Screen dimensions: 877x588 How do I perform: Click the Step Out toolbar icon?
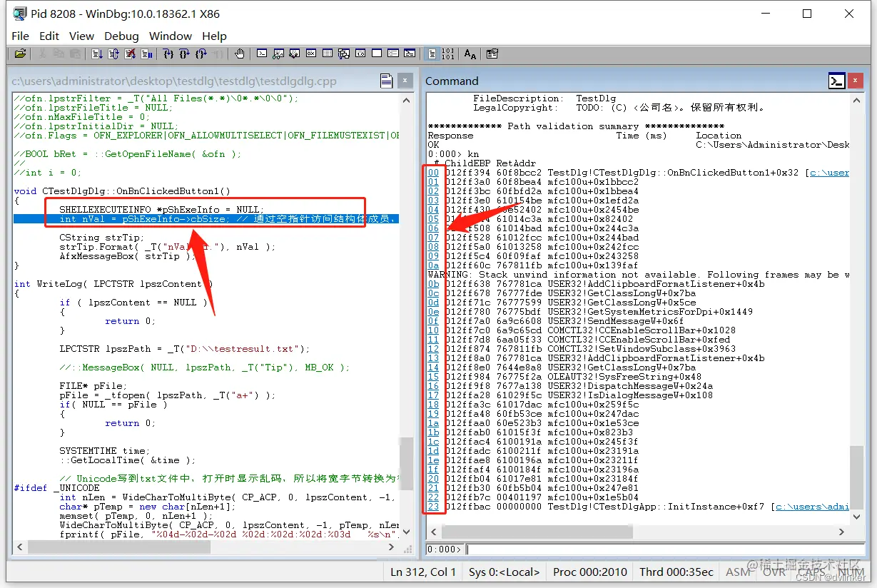tap(201, 54)
